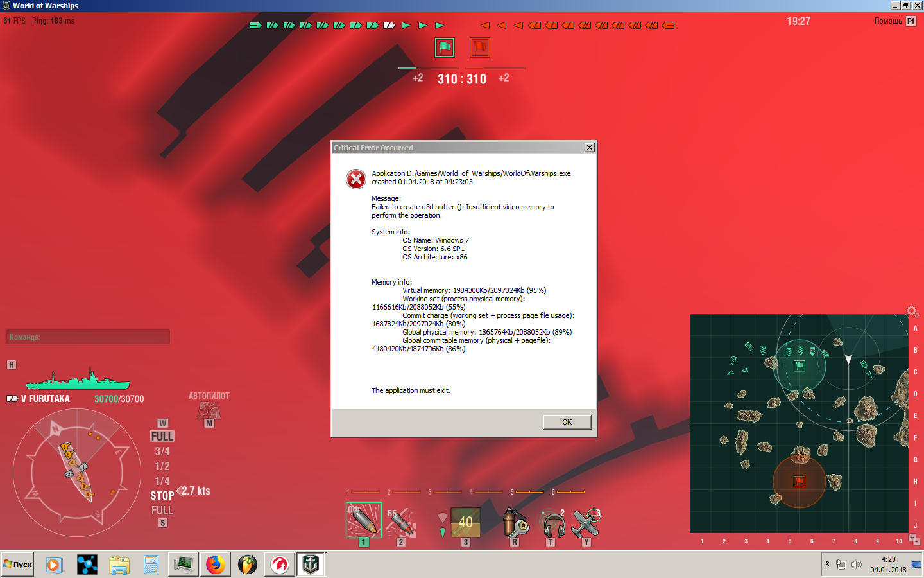This screenshot has width=924, height=578.
Task: Set engine speed to FULL ahead
Action: [x=162, y=436]
